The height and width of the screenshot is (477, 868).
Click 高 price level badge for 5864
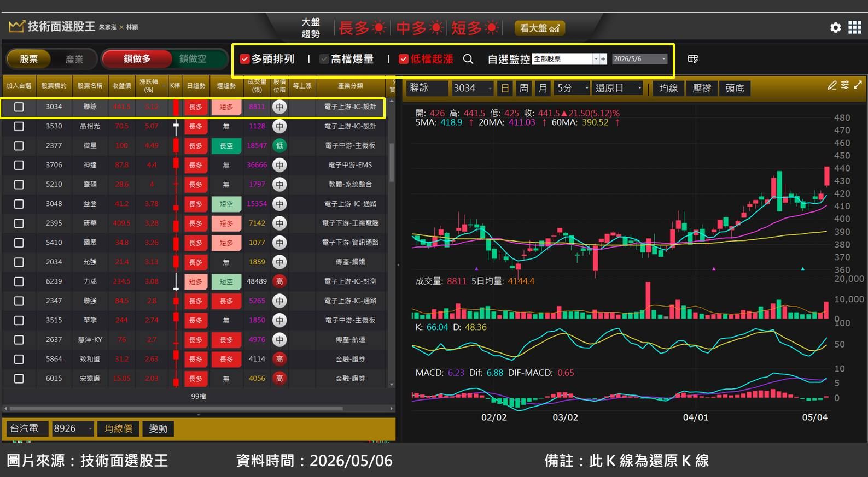click(279, 359)
